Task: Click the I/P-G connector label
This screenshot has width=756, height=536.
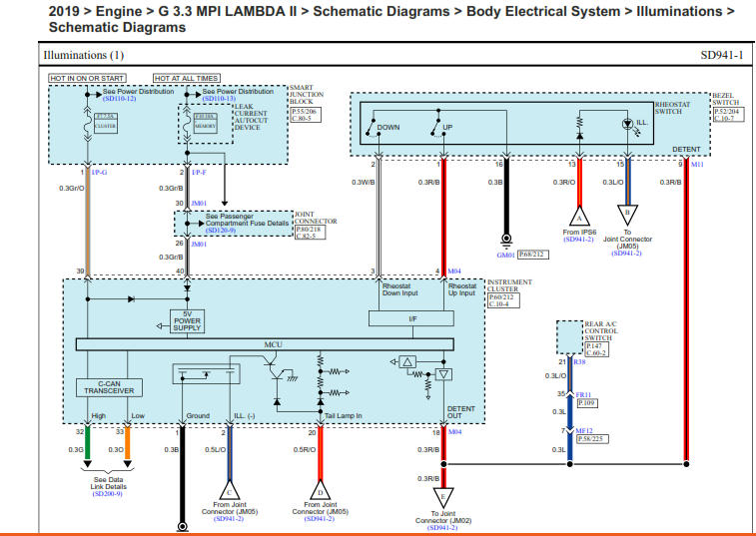Action: [99, 172]
